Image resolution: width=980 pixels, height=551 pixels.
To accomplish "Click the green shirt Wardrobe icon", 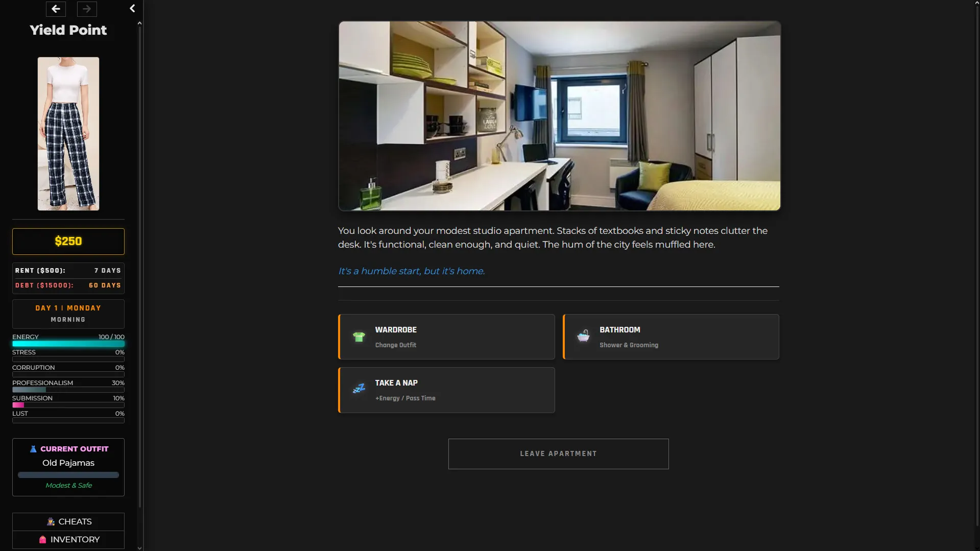I will point(359,337).
